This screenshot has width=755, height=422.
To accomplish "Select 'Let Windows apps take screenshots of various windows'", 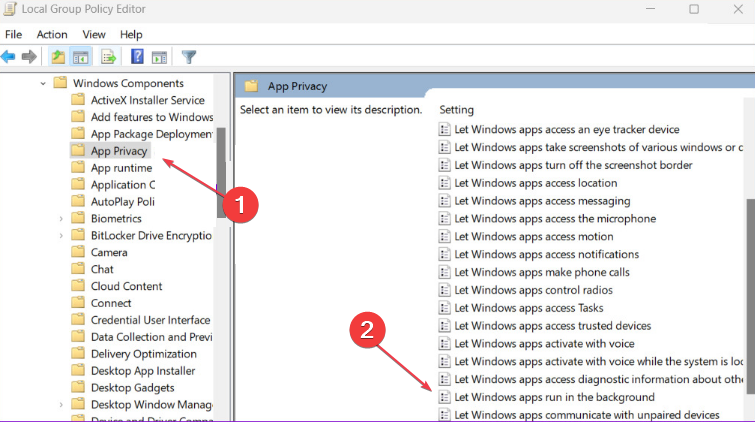I will click(x=599, y=147).
